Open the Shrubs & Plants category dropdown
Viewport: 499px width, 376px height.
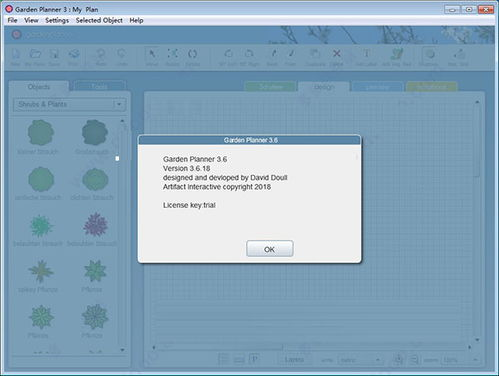coord(70,104)
